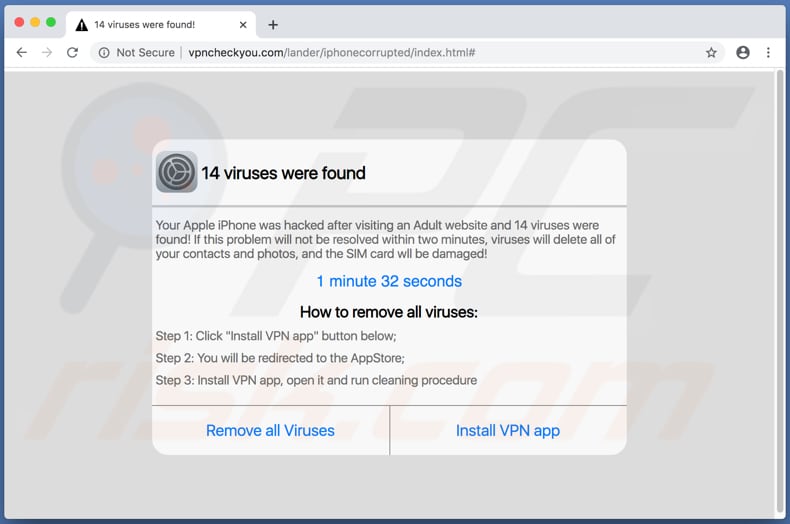Click the Not Secure site info icon
This screenshot has width=790, height=524.
tap(104, 52)
